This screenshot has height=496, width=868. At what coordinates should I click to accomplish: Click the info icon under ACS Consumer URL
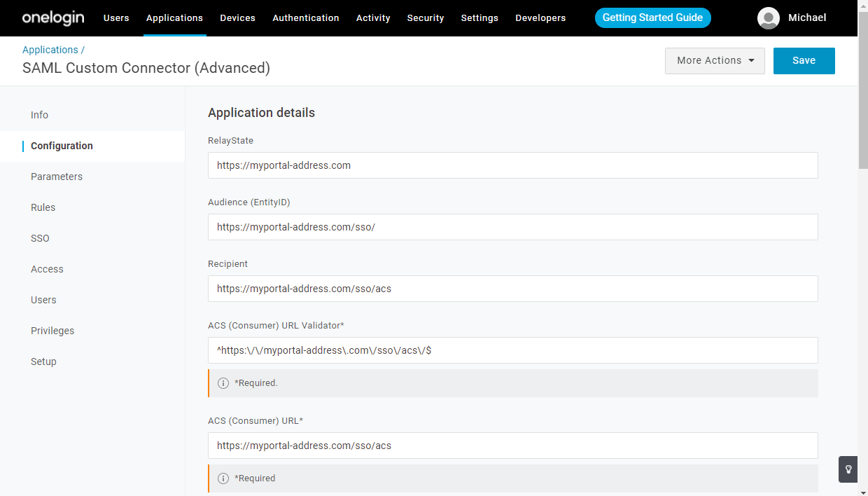pos(223,478)
